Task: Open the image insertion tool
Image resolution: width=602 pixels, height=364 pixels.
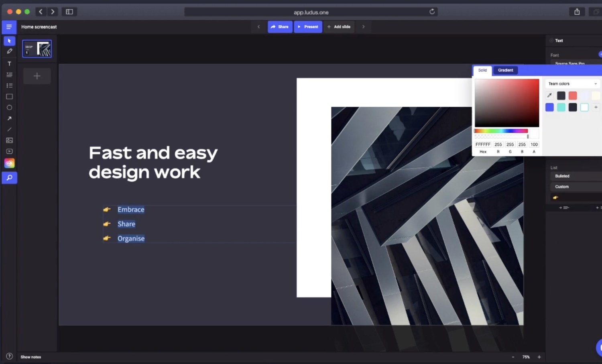Action: tap(9, 140)
